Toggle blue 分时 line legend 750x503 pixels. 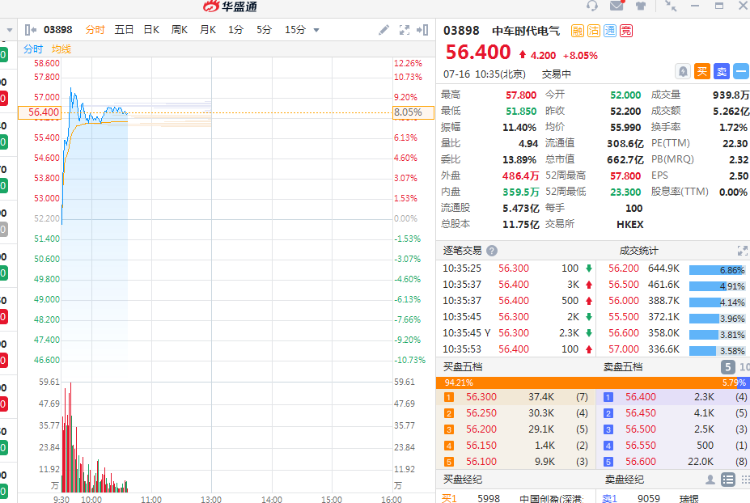click(x=33, y=49)
